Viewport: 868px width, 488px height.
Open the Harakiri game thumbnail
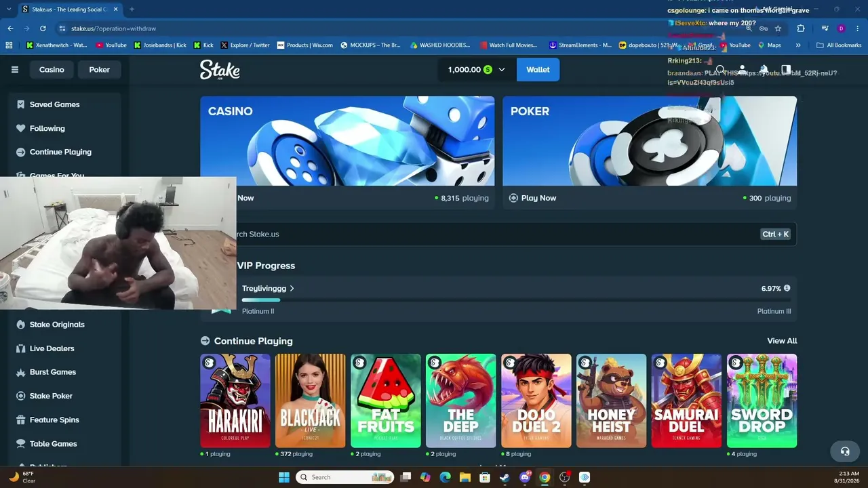pyautogui.click(x=235, y=401)
